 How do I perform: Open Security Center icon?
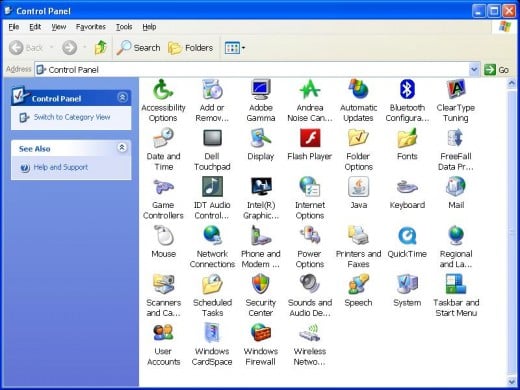pyautogui.click(x=261, y=284)
